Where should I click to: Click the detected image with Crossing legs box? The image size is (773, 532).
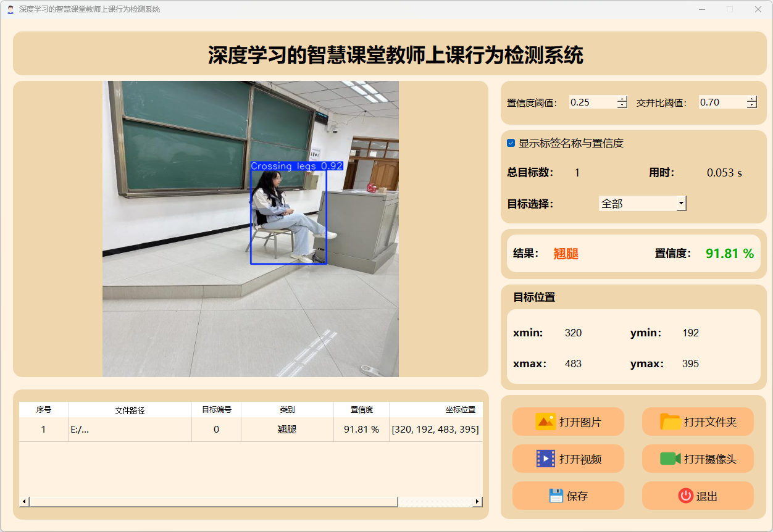pyautogui.click(x=250, y=228)
